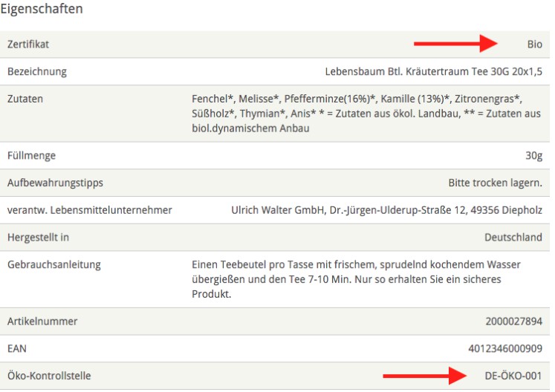Click the red arrow pointing to Bio
This screenshot has height=392, width=555.
click(455, 45)
